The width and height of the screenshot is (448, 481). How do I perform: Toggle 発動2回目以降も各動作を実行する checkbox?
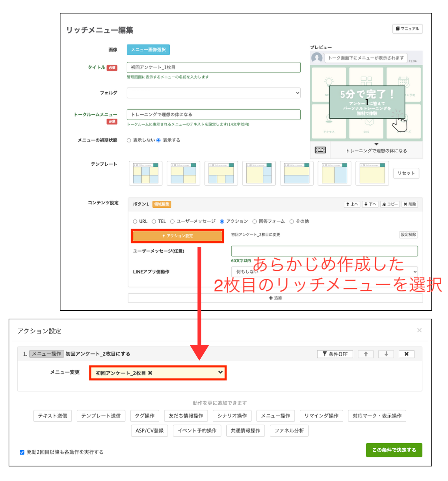click(22, 452)
